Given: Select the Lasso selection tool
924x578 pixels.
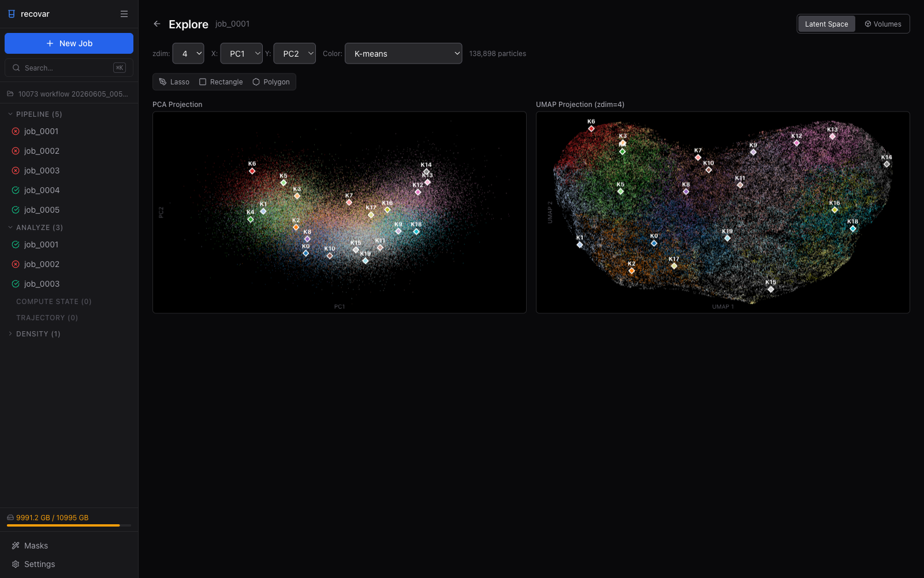Looking at the screenshot, I should pos(174,82).
